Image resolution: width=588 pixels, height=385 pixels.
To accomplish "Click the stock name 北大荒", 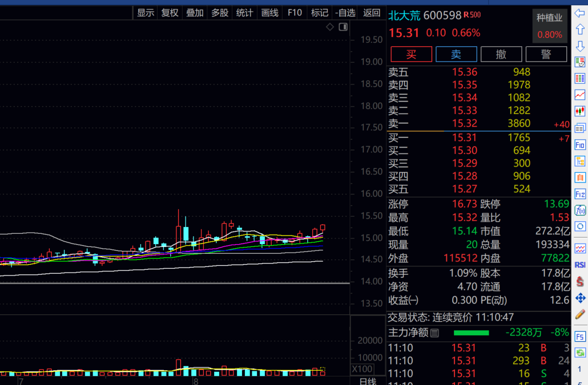I will click(404, 15).
